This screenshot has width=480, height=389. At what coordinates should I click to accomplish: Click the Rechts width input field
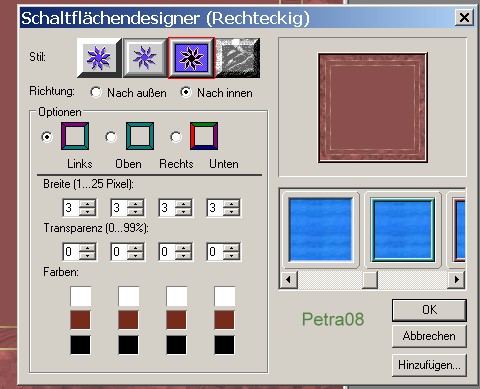click(x=167, y=208)
